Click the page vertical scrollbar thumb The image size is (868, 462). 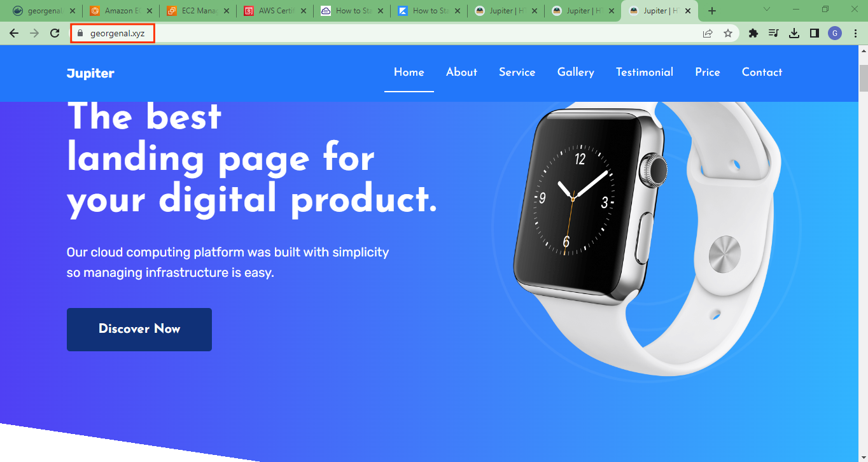863,78
